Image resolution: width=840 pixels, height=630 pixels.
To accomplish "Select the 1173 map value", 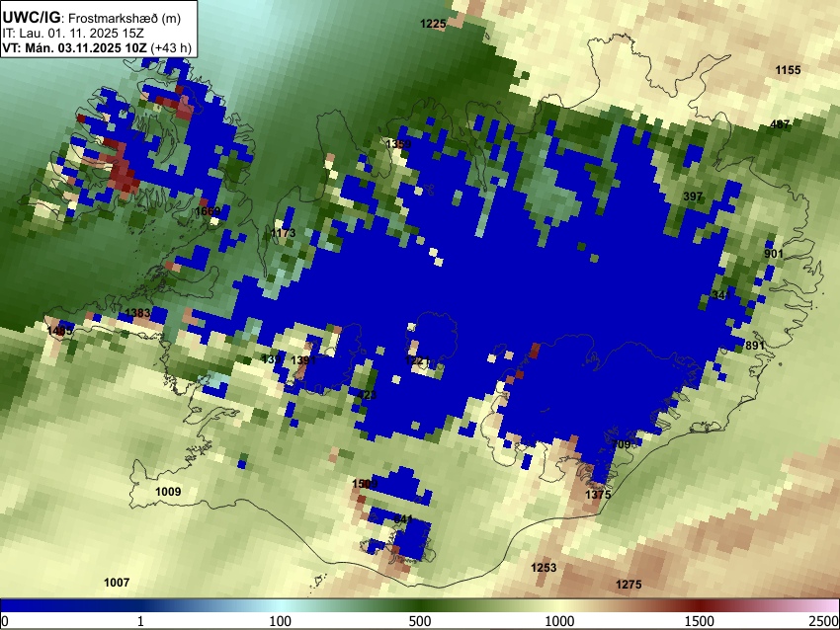I will click(283, 233).
